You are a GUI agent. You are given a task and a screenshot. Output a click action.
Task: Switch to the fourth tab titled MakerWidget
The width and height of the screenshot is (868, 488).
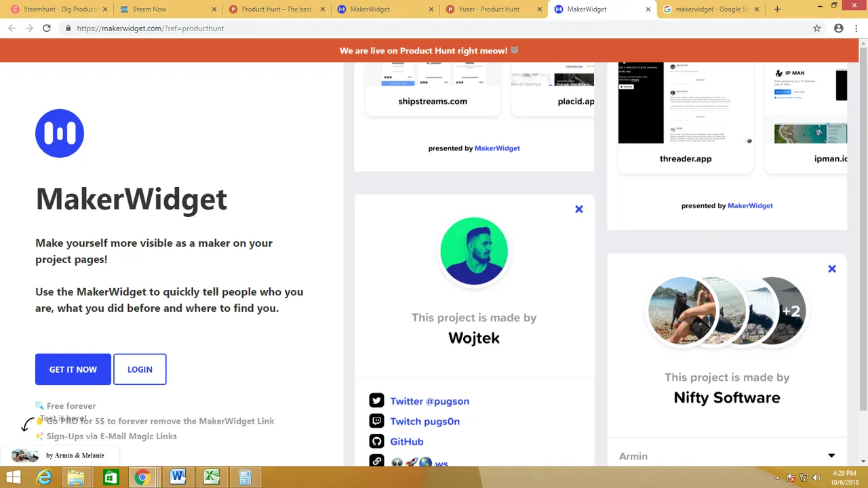pyautogui.click(x=385, y=9)
